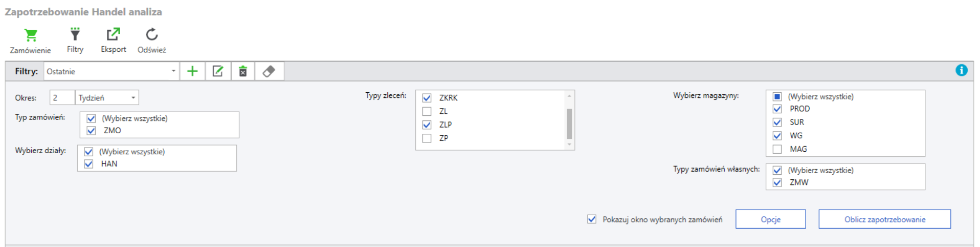Clear filters with the eraser icon
The image size is (980, 247).
point(269,71)
